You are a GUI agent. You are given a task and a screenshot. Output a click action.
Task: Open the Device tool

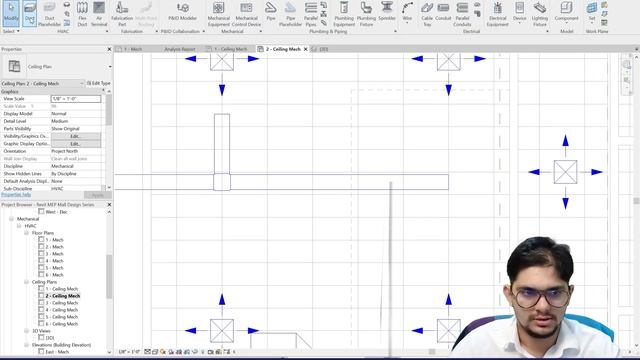520,12
